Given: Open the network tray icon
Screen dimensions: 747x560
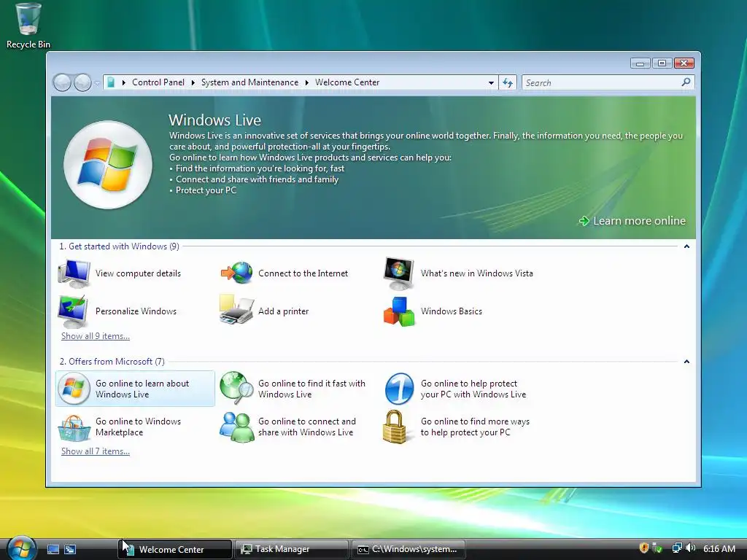Looking at the screenshot, I should click(676, 548).
